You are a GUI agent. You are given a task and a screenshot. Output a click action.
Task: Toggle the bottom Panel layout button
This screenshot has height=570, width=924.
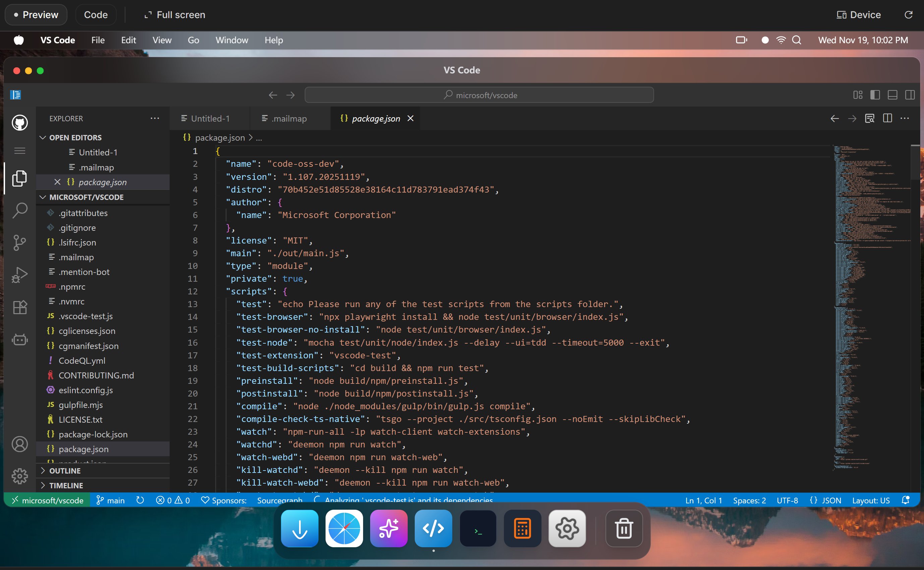tap(892, 95)
